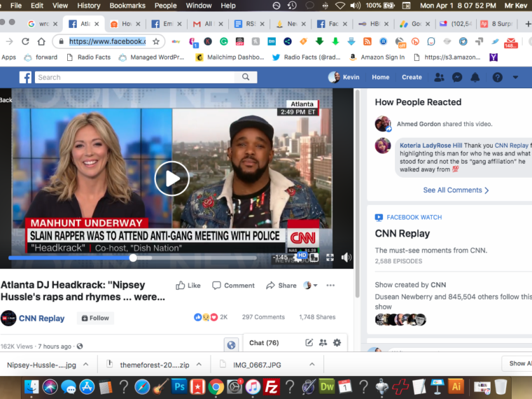This screenshot has height=399, width=532.
Task: View 297 Comments
Action: [263, 317]
